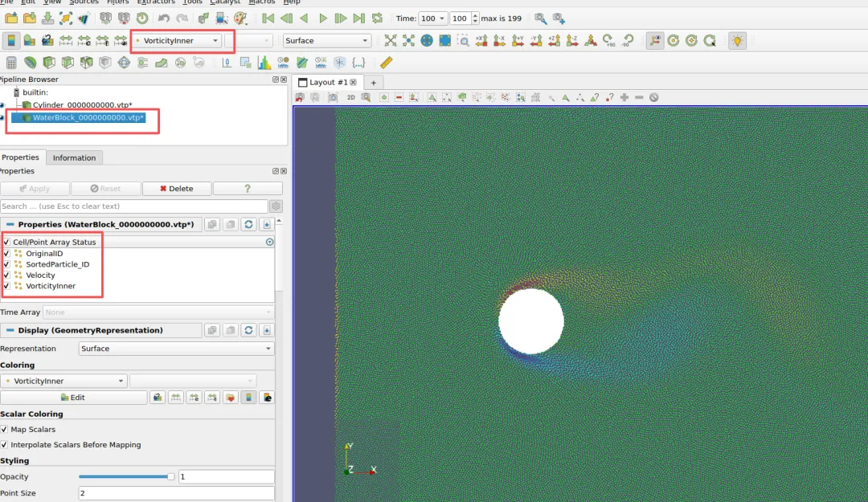
Task: Uncheck the Velocity array checkbox
Action: click(6, 275)
